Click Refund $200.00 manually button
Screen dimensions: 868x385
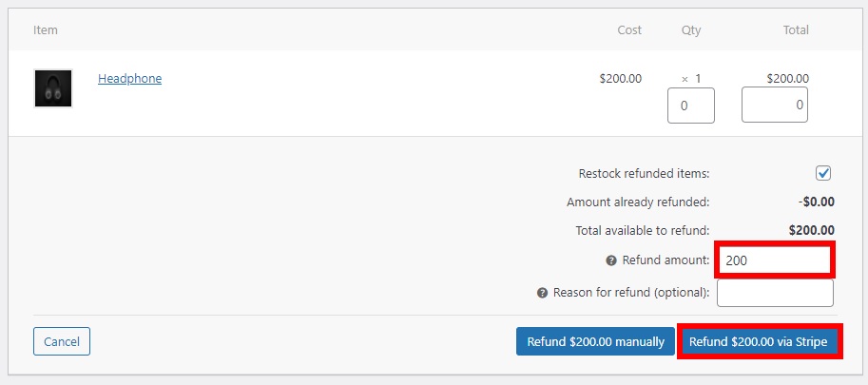click(x=595, y=342)
